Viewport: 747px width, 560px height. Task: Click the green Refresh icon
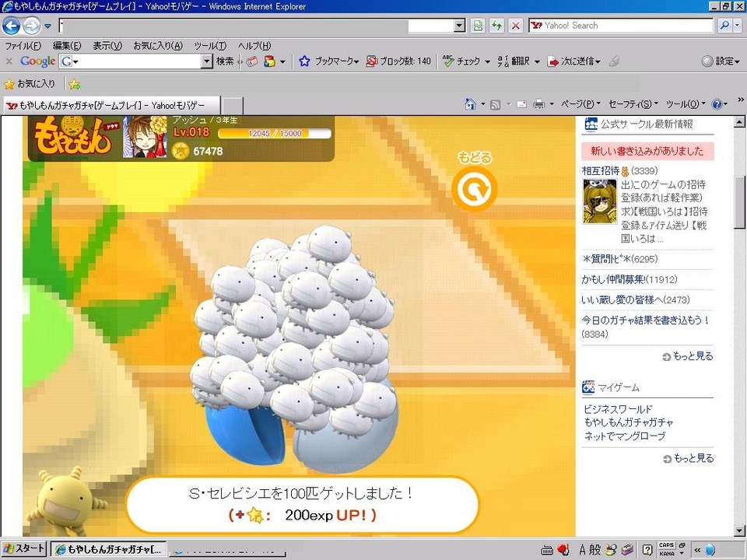pos(496,26)
